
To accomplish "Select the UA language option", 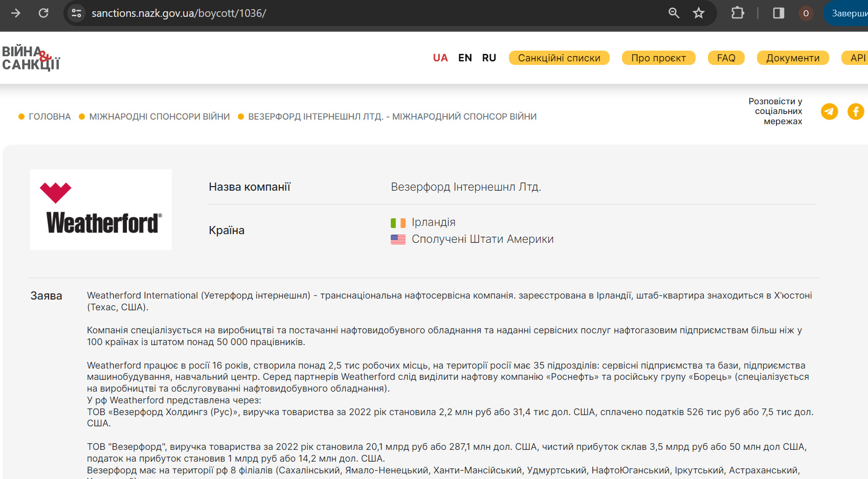I will (440, 58).
